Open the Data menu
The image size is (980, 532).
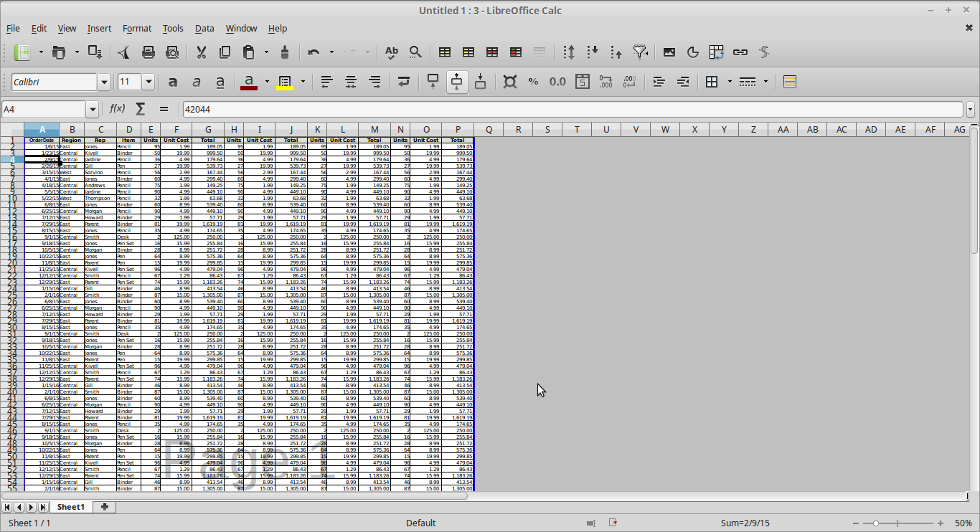coord(204,29)
